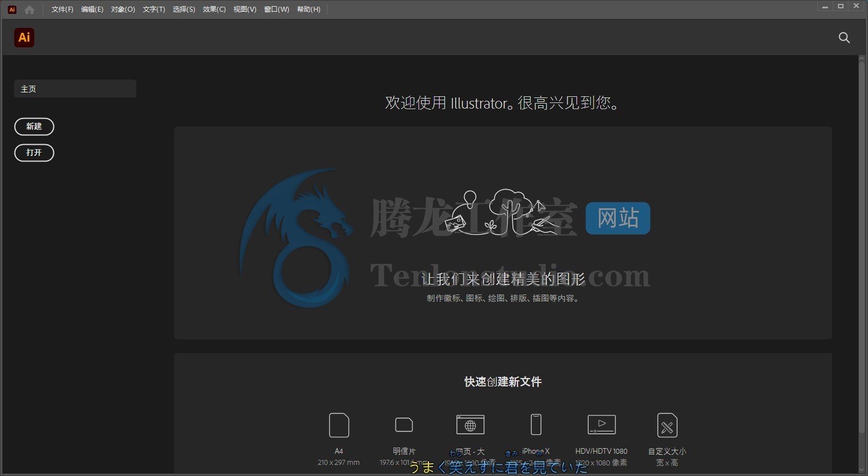This screenshot has width=868, height=476.
Task: Open the 窗口(W) menu
Action: (277, 9)
